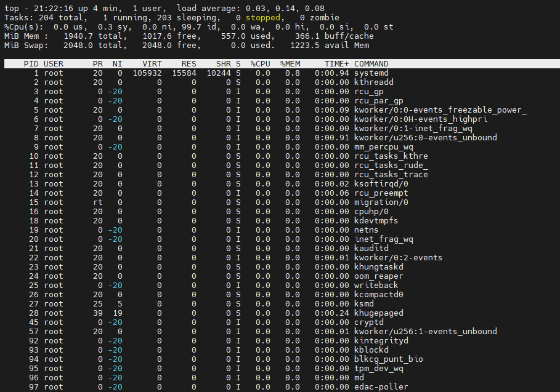Image resolution: width=560 pixels, height=392 pixels.
Task: Click the VIRT column header
Action: (152, 64)
